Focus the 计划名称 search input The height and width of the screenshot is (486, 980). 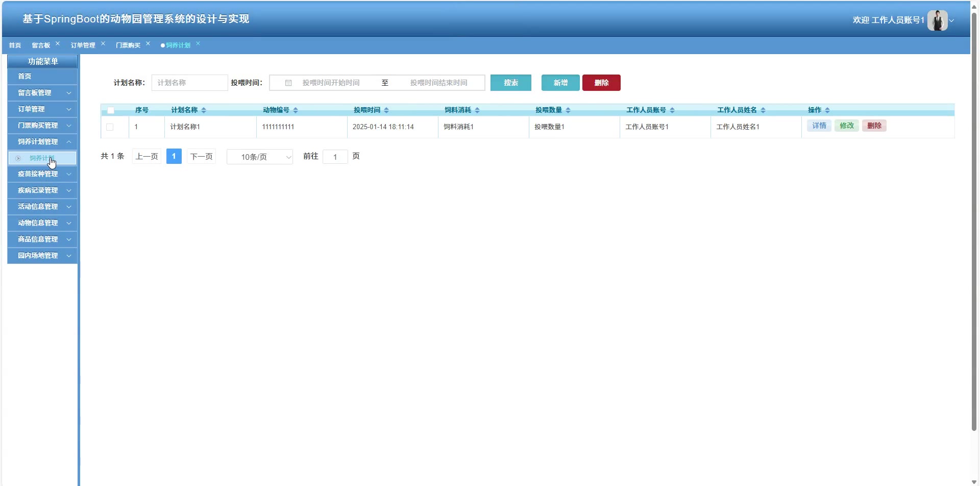[x=189, y=83]
